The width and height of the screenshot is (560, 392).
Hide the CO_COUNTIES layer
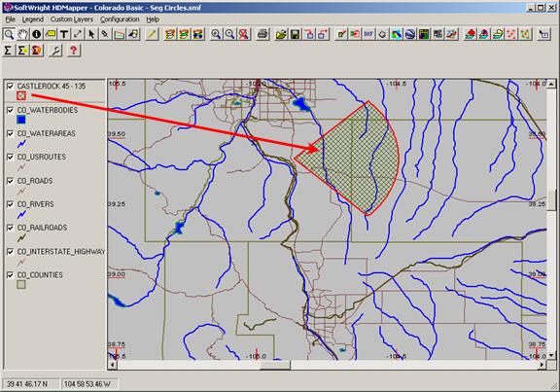pos(11,275)
